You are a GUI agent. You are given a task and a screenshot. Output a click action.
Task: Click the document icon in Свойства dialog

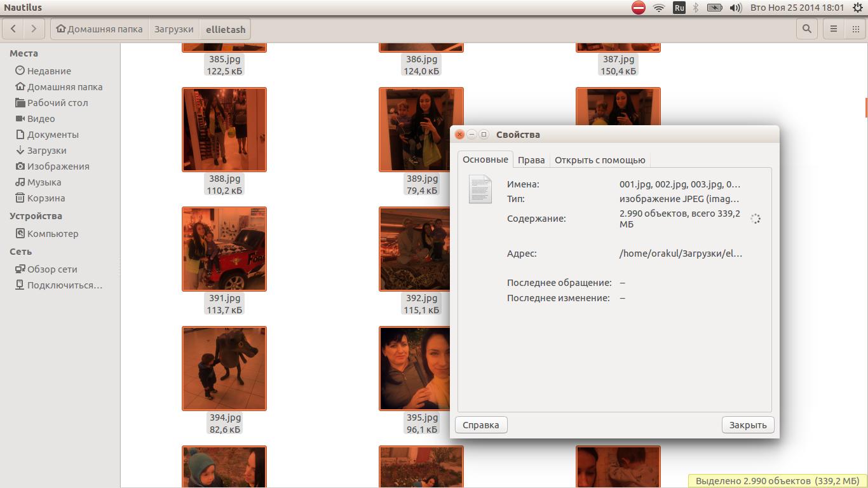(x=480, y=189)
